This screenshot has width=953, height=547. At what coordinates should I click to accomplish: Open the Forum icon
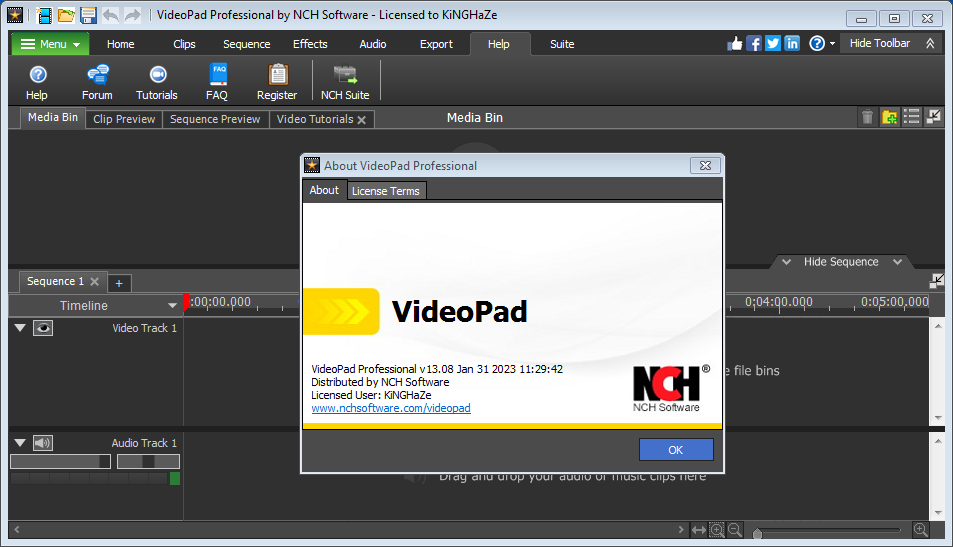coord(97,82)
